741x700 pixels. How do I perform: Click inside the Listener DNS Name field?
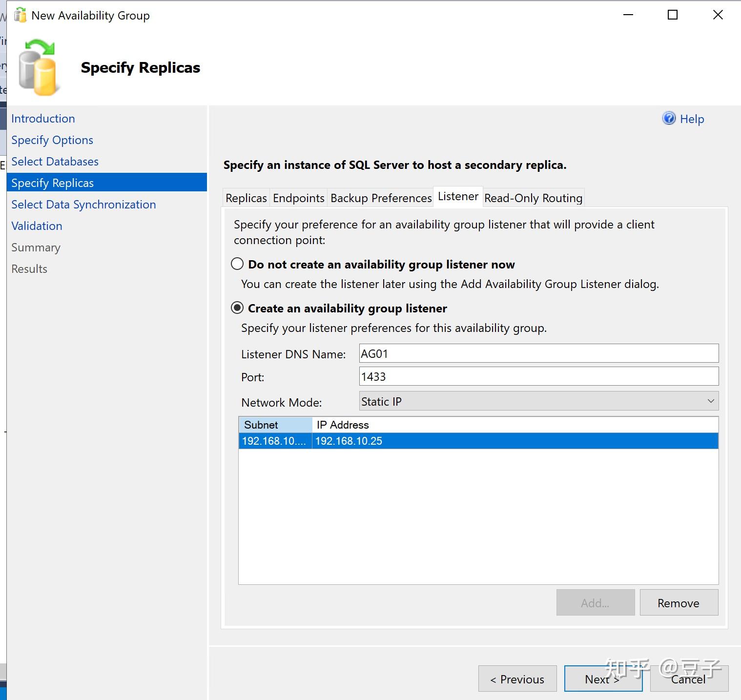537,353
